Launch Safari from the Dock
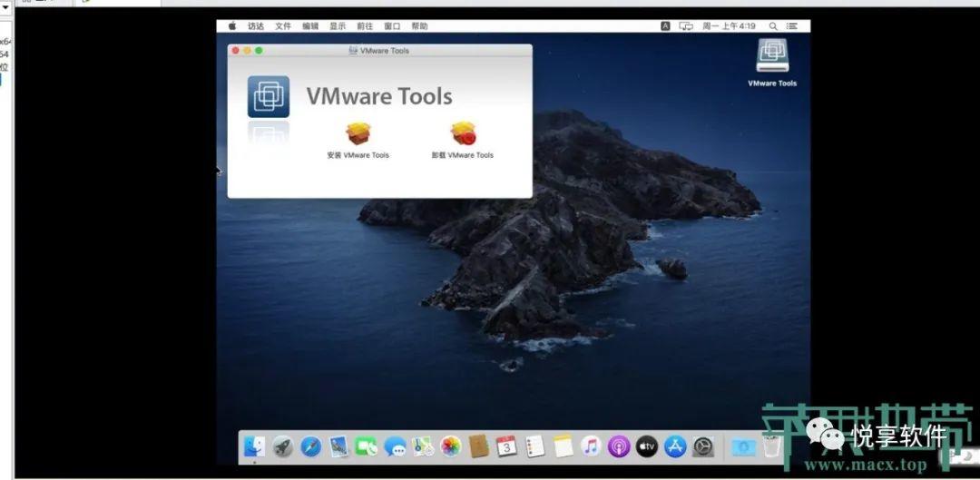980x480 pixels. pos(310,446)
